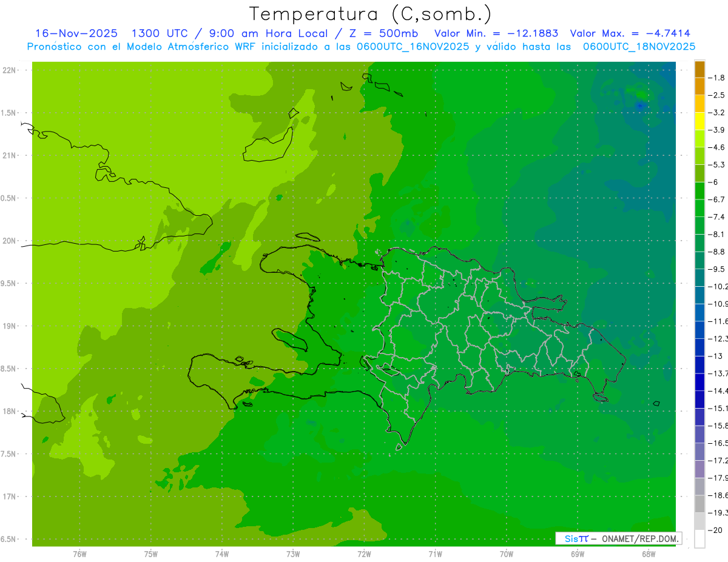
Task: Click the "72W" longitude label
Action: tap(364, 554)
